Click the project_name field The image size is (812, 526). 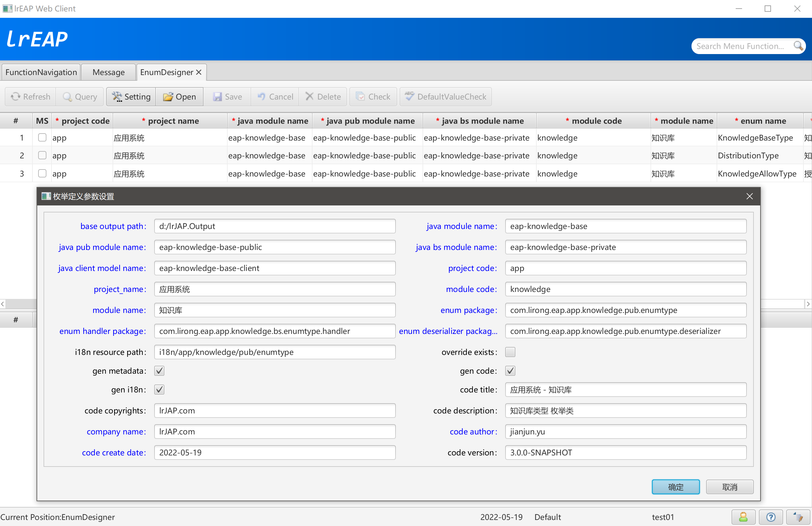tap(275, 289)
